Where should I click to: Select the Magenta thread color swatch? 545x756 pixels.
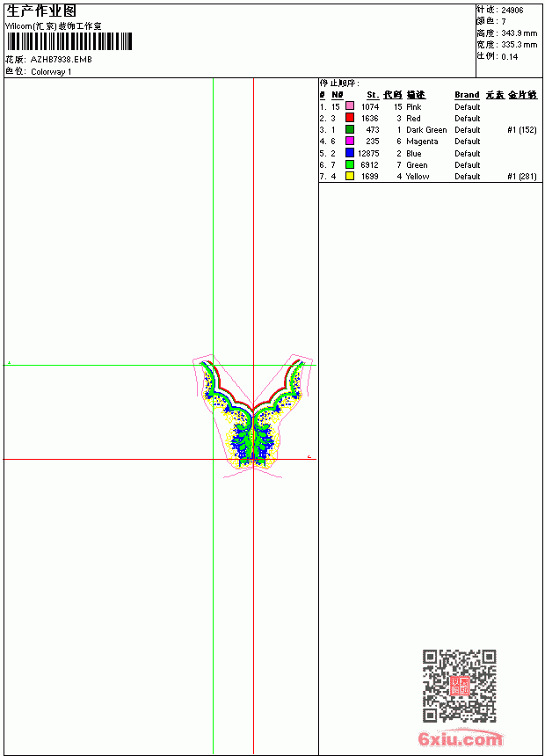pyautogui.click(x=350, y=141)
